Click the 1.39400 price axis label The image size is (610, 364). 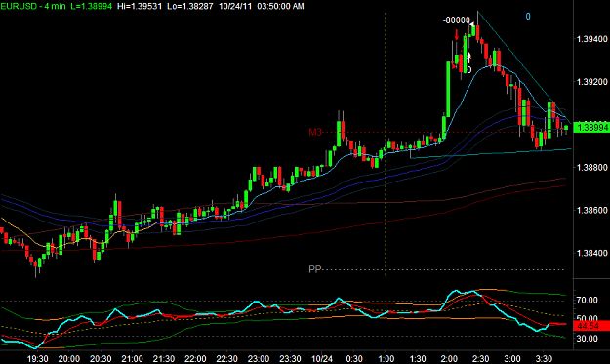pos(591,39)
